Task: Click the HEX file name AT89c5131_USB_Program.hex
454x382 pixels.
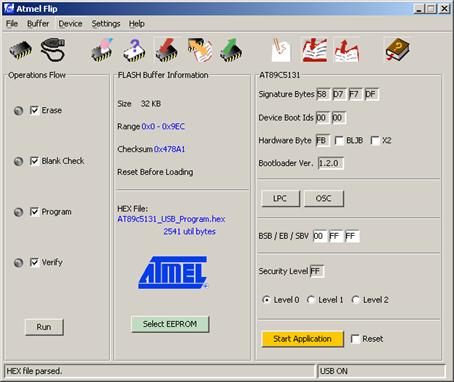Action: tap(171, 219)
